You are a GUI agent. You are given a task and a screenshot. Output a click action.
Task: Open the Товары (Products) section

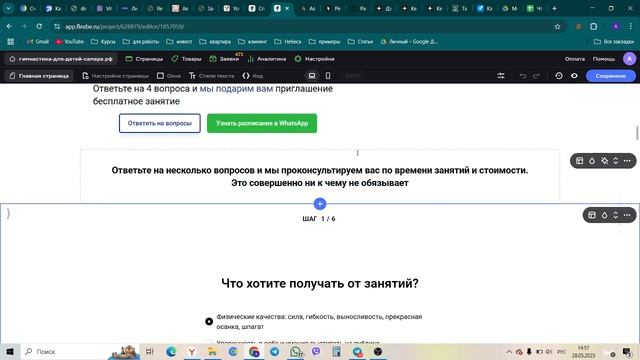tap(186, 59)
